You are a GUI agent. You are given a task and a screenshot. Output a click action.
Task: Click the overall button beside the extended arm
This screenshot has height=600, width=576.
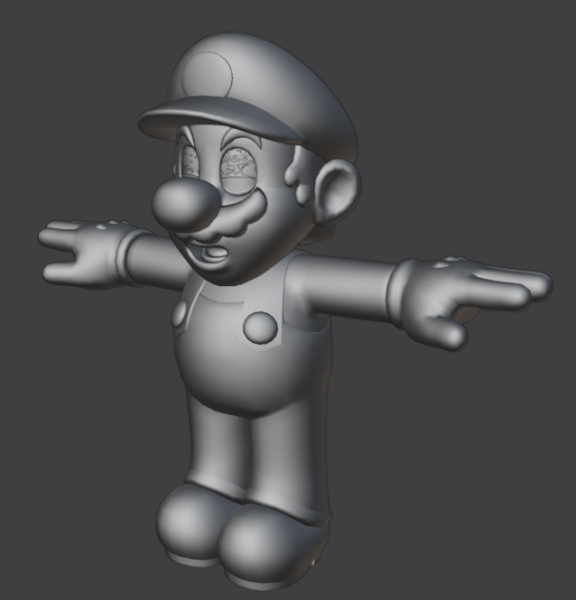click(260, 326)
